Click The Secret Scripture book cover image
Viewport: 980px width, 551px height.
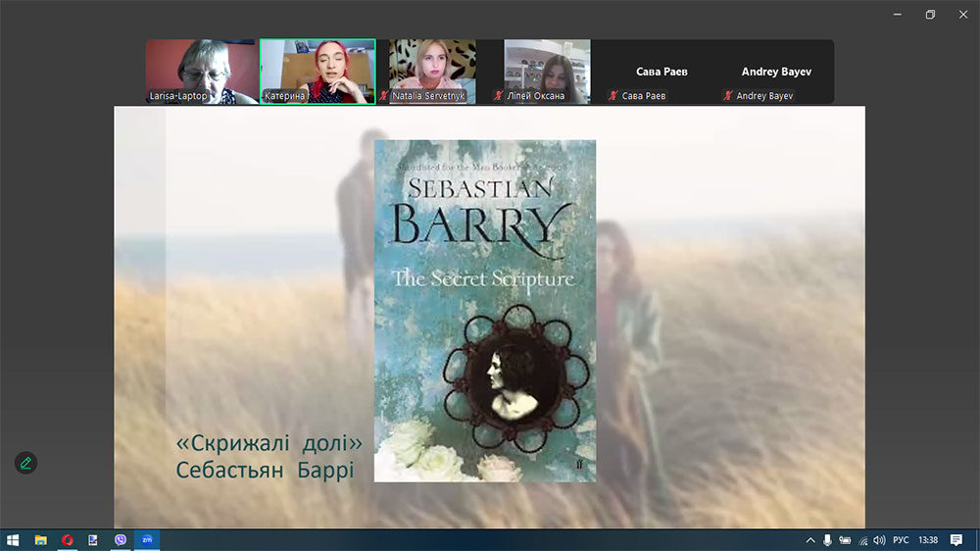click(x=485, y=311)
